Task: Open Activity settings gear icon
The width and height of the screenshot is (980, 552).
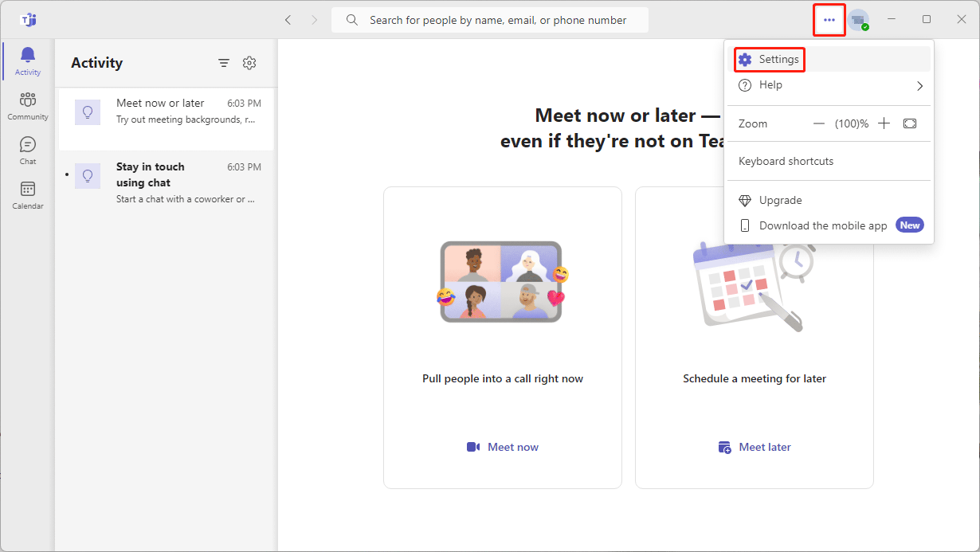Action: (x=249, y=63)
